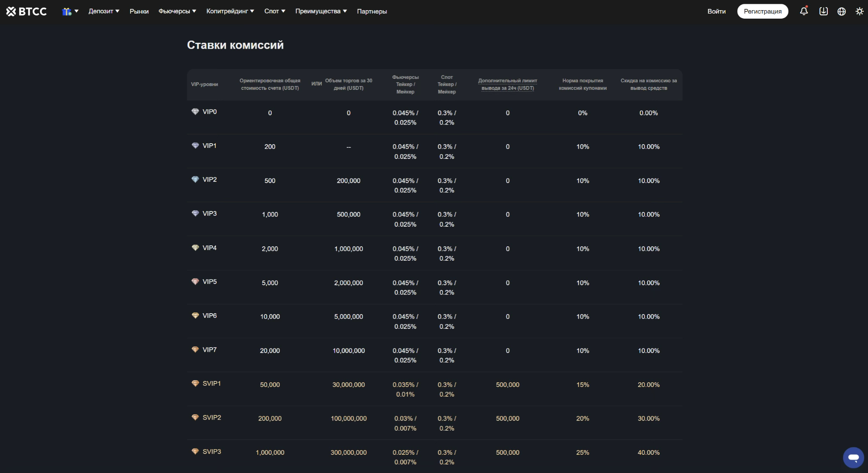Go to the Рынки page
The image size is (868, 473).
click(139, 11)
